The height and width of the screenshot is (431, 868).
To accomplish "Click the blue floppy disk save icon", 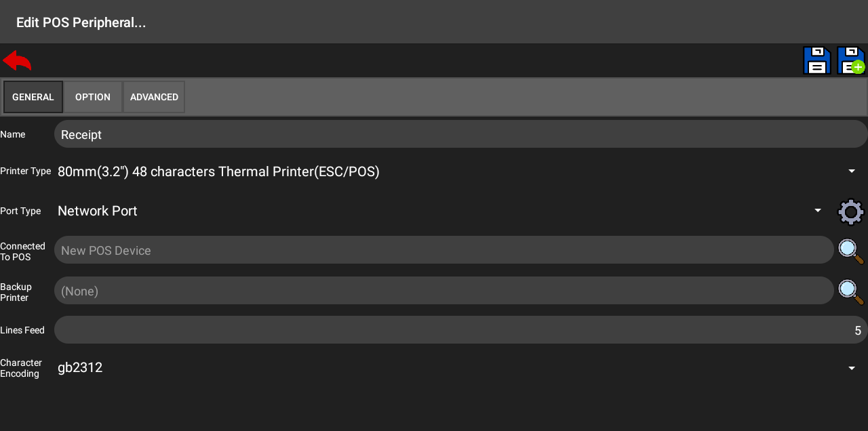I will 816,61.
